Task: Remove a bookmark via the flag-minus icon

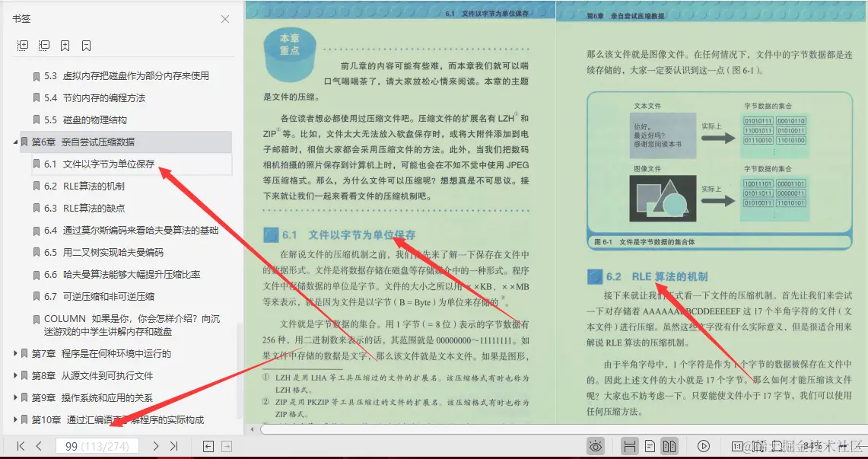Action: coord(86,45)
